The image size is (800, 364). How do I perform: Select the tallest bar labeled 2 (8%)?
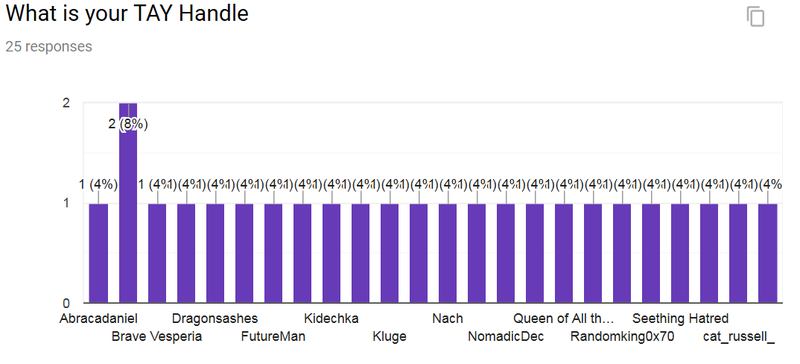[128, 202]
